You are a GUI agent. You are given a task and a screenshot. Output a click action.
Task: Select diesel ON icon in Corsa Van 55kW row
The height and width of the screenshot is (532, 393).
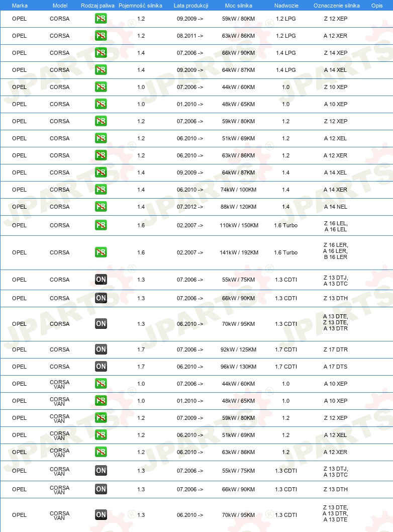[101, 471]
